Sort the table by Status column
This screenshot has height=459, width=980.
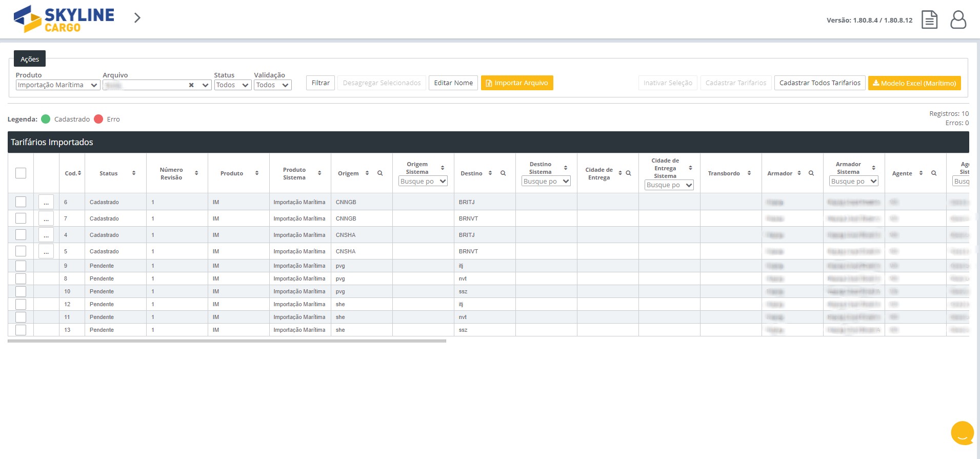point(134,173)
